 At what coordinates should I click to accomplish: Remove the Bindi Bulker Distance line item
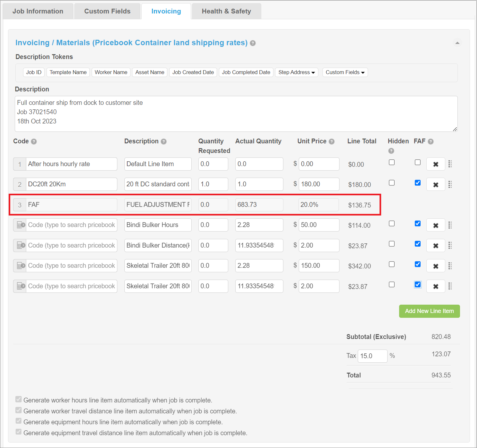pos(436,246)
